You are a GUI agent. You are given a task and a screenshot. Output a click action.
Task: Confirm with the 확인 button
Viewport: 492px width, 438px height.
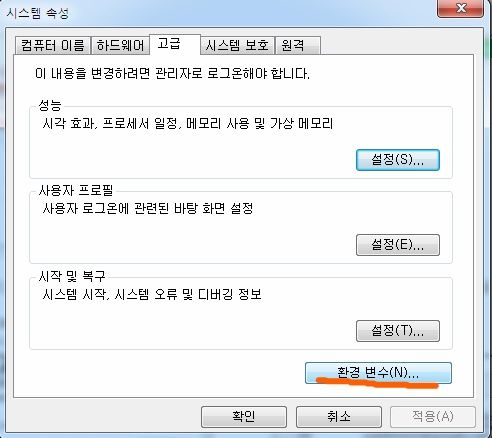pos(244,417)
